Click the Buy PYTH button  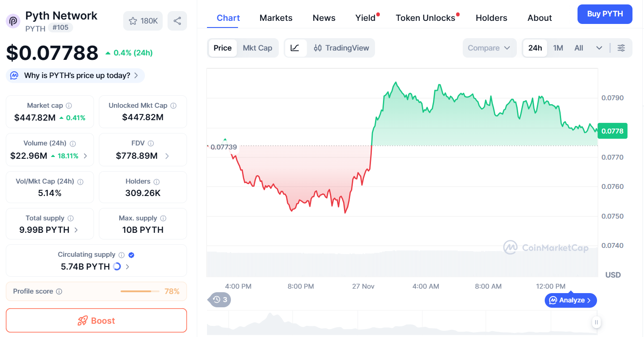[x=605, y=14]
